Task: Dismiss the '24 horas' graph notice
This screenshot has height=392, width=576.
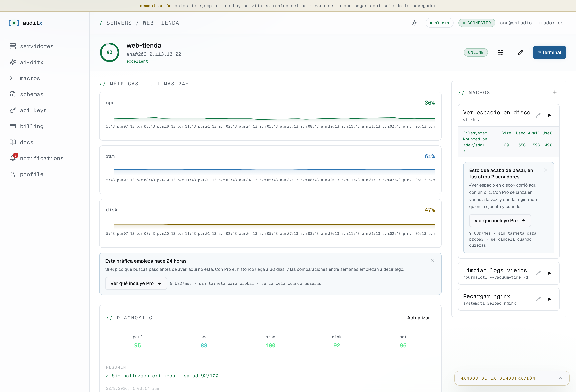Action: pos(433,261)
